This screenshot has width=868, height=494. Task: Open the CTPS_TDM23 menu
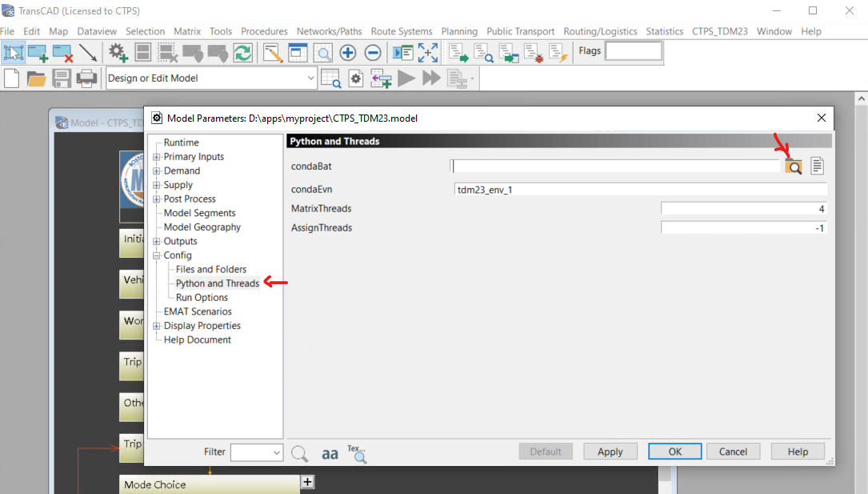[720, 31]
